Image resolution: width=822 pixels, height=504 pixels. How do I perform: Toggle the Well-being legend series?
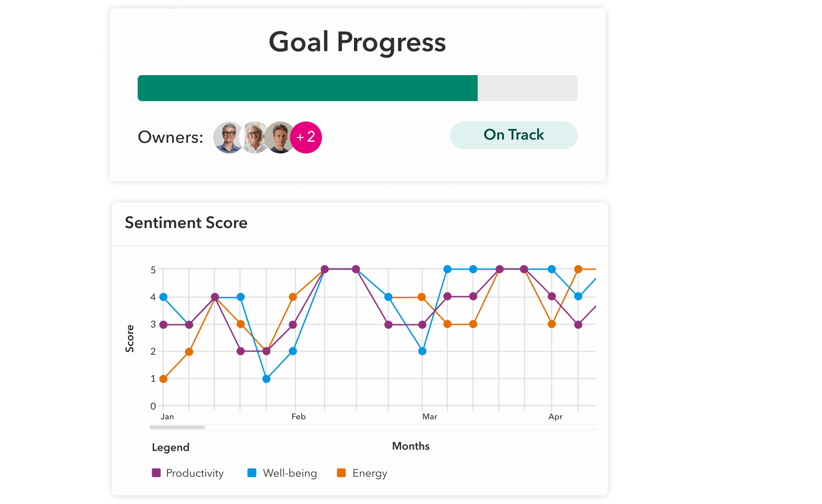289,473
